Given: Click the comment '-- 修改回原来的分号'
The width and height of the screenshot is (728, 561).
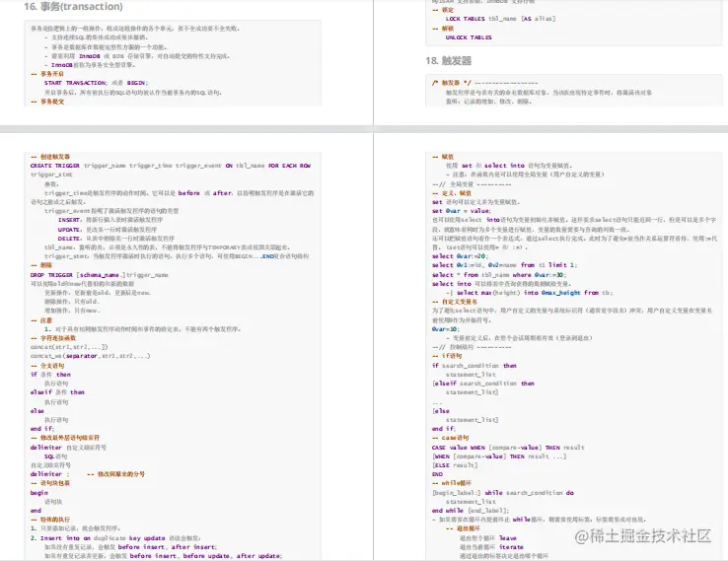Looking at the screenshot, I should click(115, 474).
